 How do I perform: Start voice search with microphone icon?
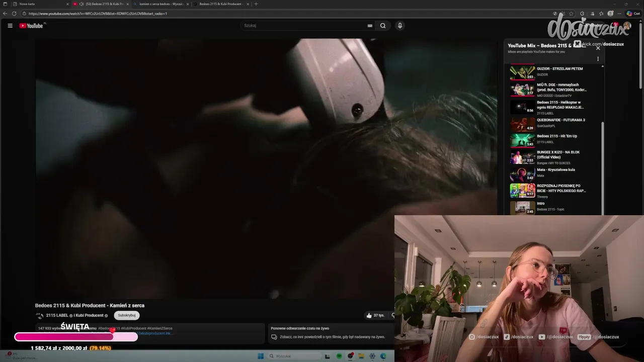click(x=400, y=26)
